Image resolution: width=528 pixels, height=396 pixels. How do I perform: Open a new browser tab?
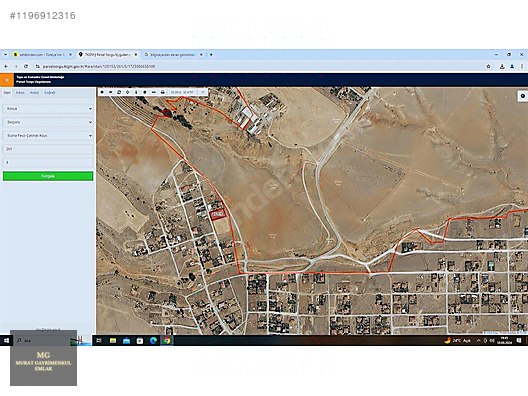pyautogui.click(x=211, y=55)
